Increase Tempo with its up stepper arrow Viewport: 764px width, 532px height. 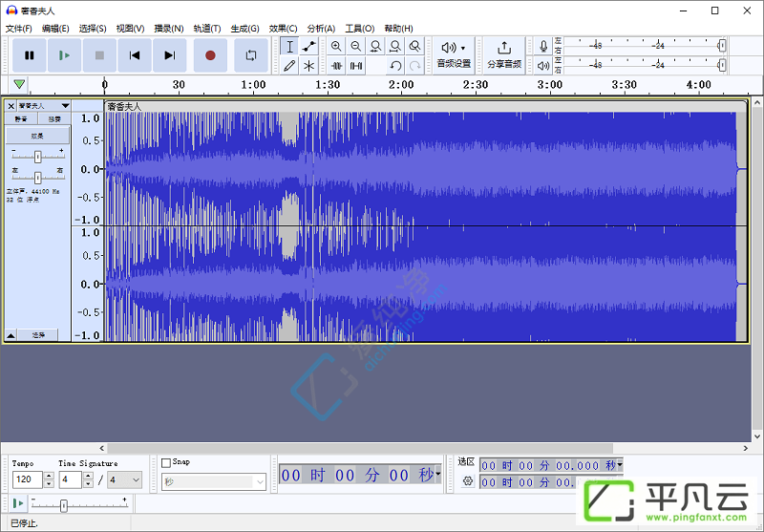(x=49, y=476)
